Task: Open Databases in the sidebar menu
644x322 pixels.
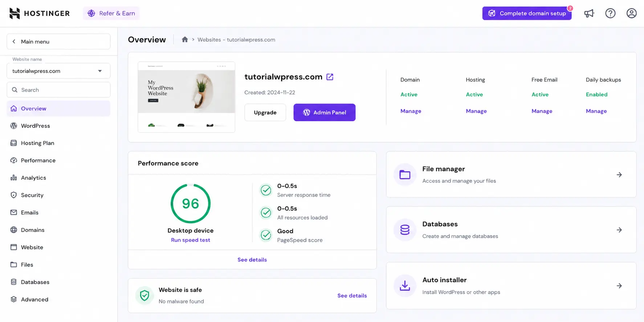Action: [x=58, y=282]
